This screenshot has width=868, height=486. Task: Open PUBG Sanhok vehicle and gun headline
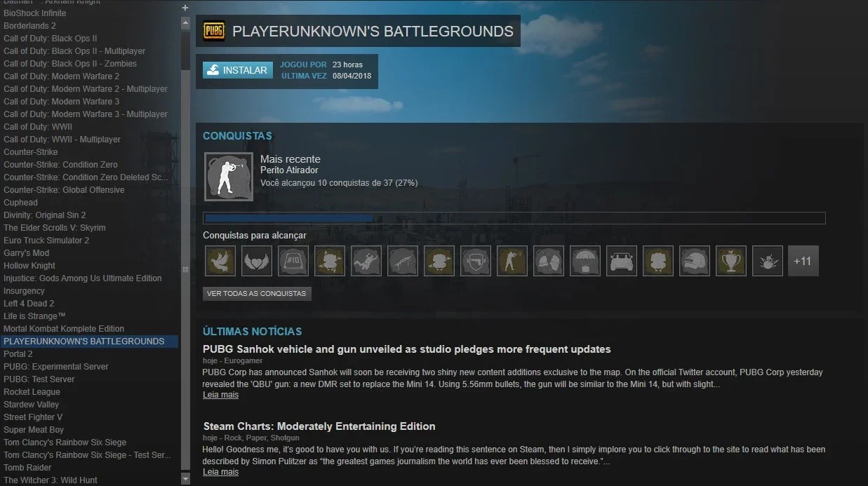pyautogui.click(x=407, y=349)
